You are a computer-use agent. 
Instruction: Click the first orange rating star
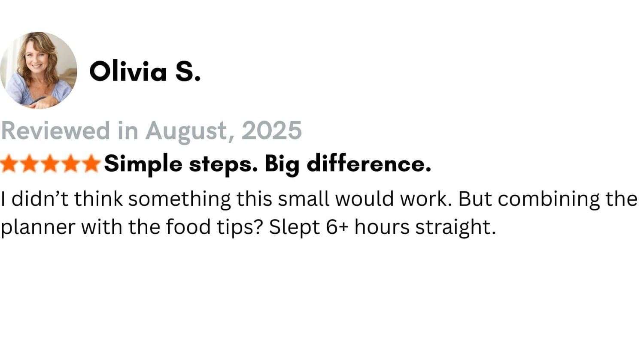(9, 164)
